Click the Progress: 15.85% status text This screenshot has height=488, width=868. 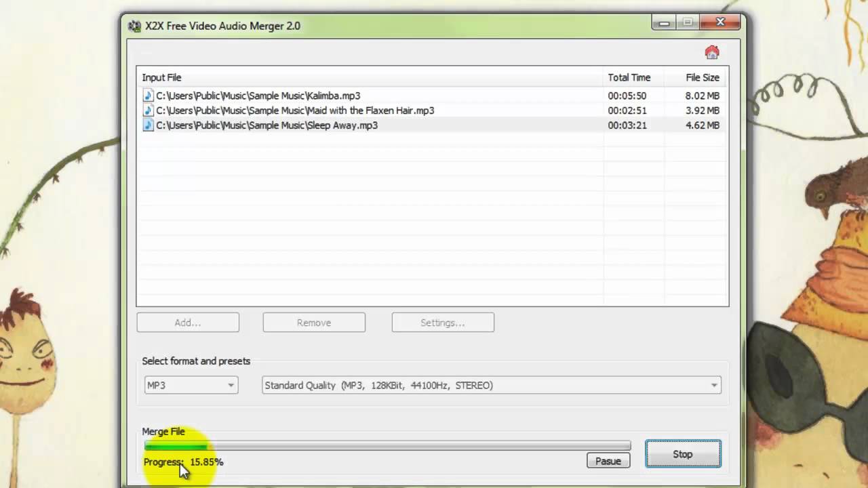coord(183,462)
